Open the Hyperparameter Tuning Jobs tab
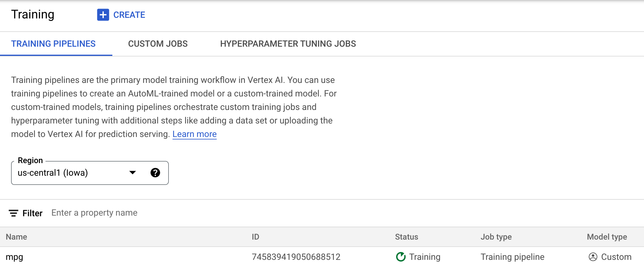 click(x=288, y=44)
